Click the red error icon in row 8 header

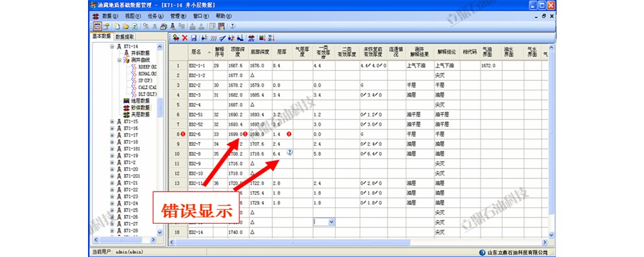coord(183,134)
